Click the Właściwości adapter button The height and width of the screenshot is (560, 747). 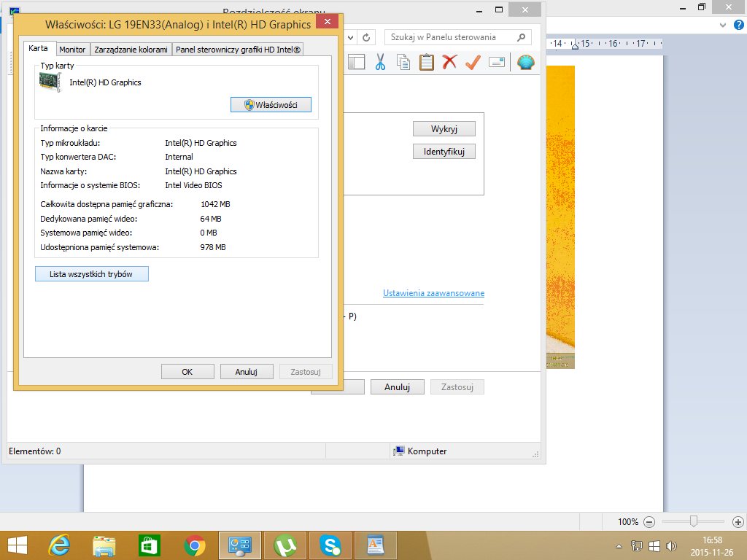(x=271, y=105)
